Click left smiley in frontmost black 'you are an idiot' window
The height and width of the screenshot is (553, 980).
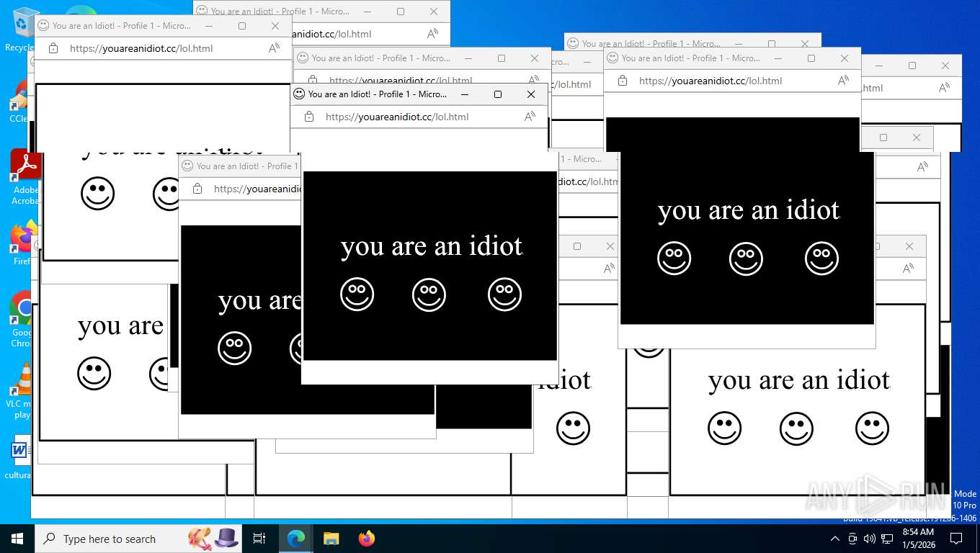357,295
